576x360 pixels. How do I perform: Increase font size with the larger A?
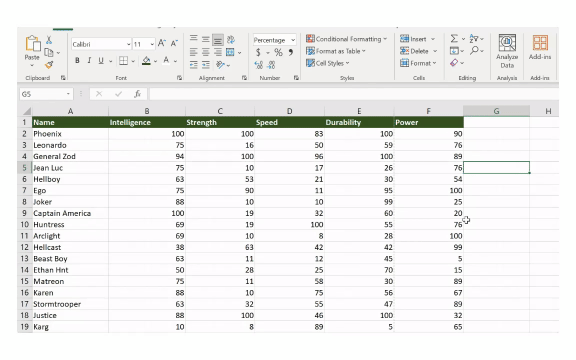tap(162, 44)
